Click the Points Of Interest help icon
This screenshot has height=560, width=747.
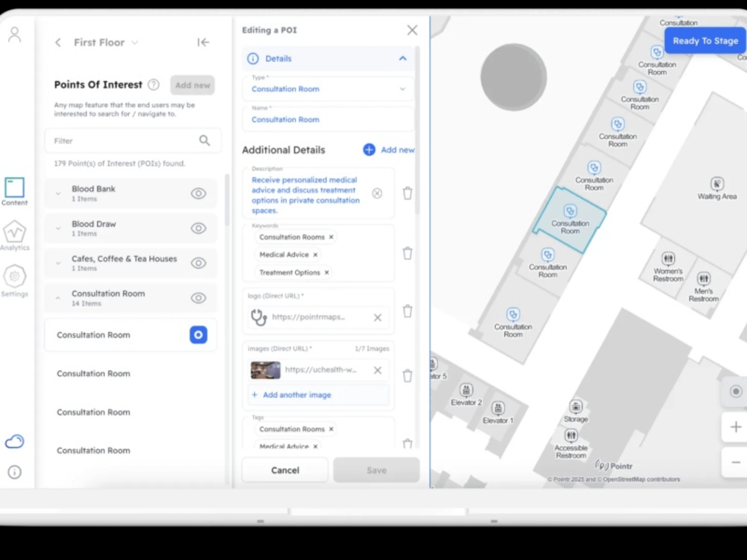tap(154, 85)
